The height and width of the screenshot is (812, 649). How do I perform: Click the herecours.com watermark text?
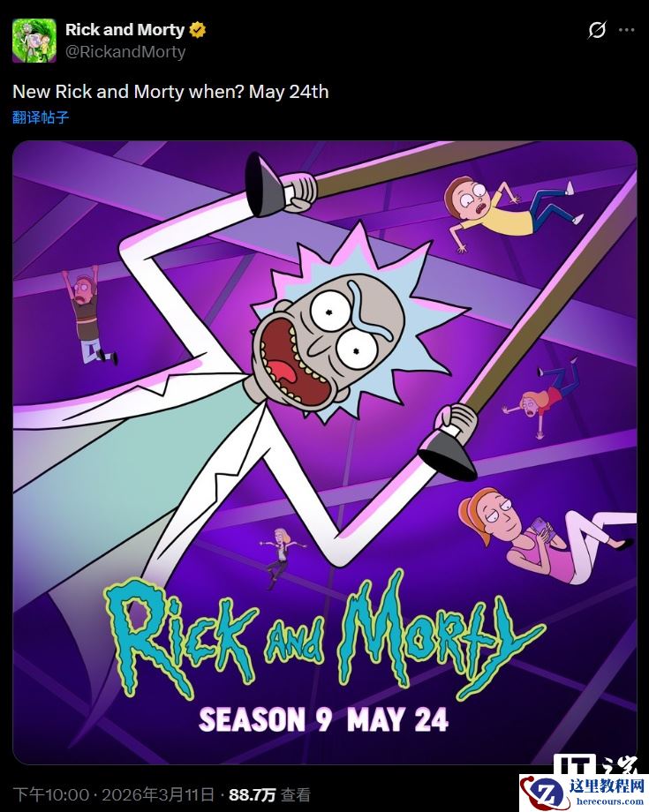click(x=608, y=801)
